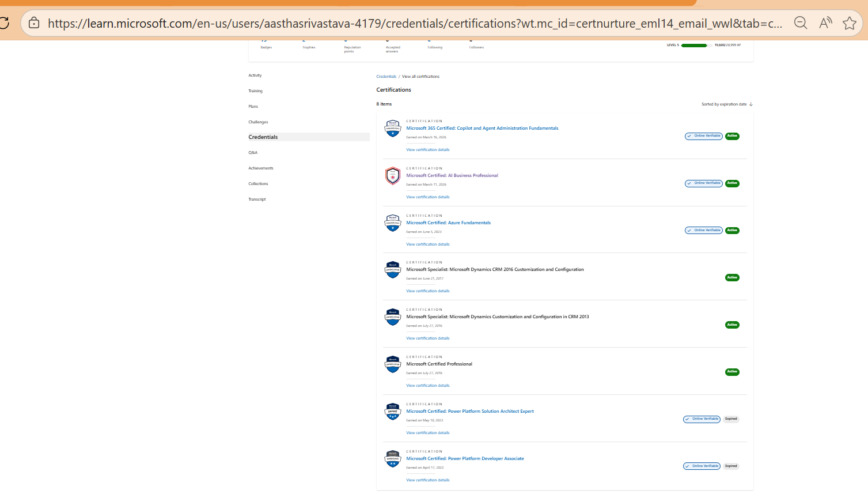Click the favorites star icon
The height and width of the screenshot is (501, 868).
850,23
